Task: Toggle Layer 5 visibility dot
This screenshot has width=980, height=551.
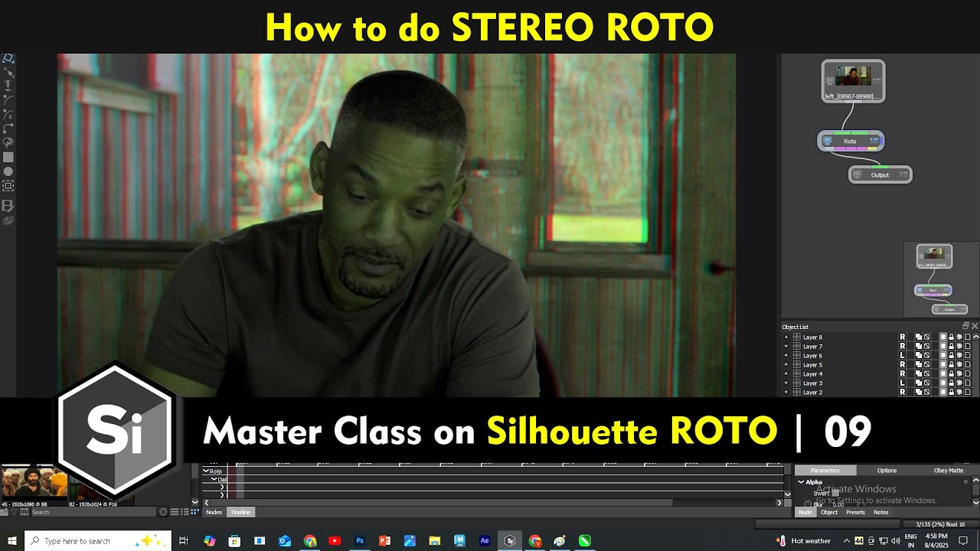Action: [786, 365]
